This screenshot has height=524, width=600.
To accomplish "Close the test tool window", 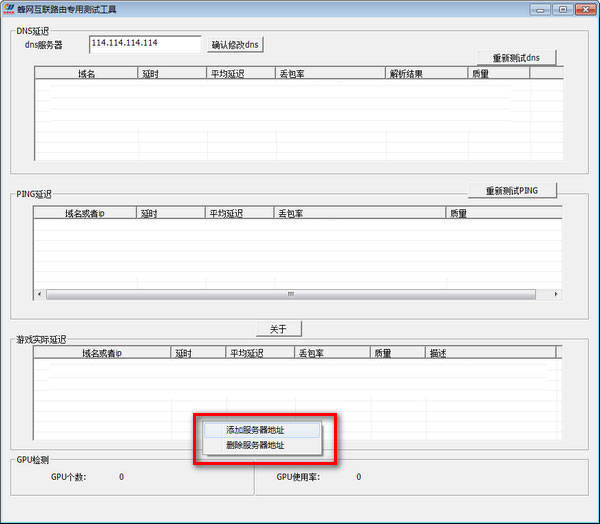I will (584, 9).
